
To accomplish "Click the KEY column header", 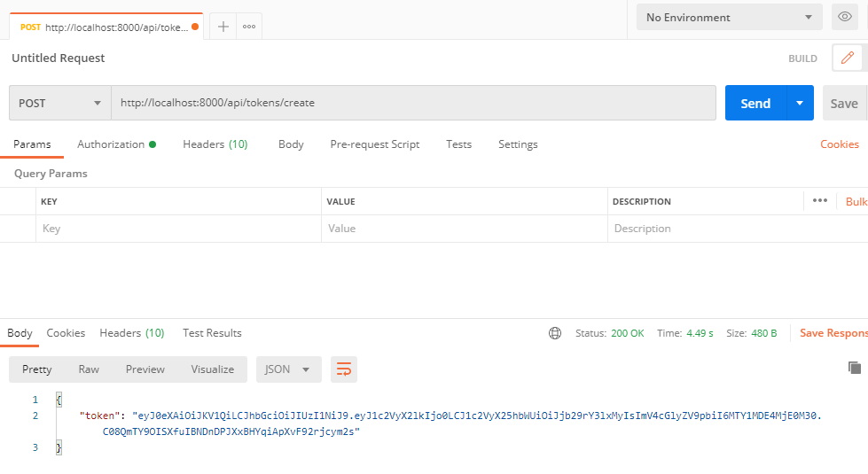I will click(49, 201).
